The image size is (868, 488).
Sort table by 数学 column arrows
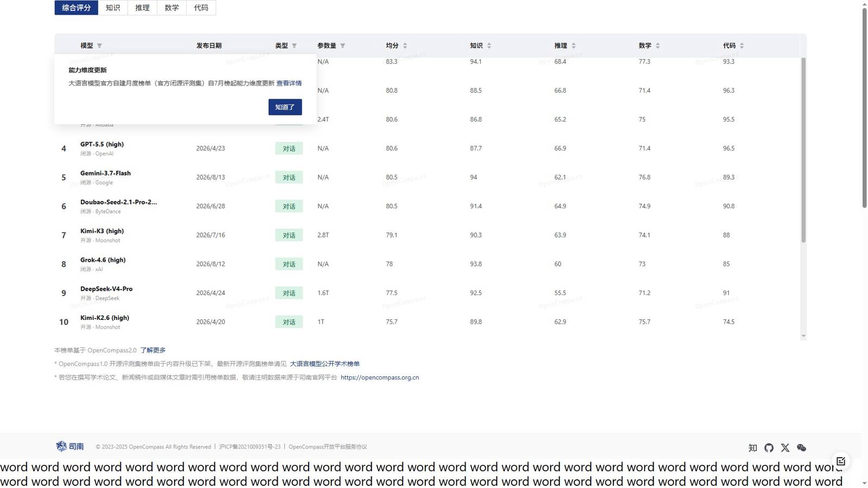point(658,46)
